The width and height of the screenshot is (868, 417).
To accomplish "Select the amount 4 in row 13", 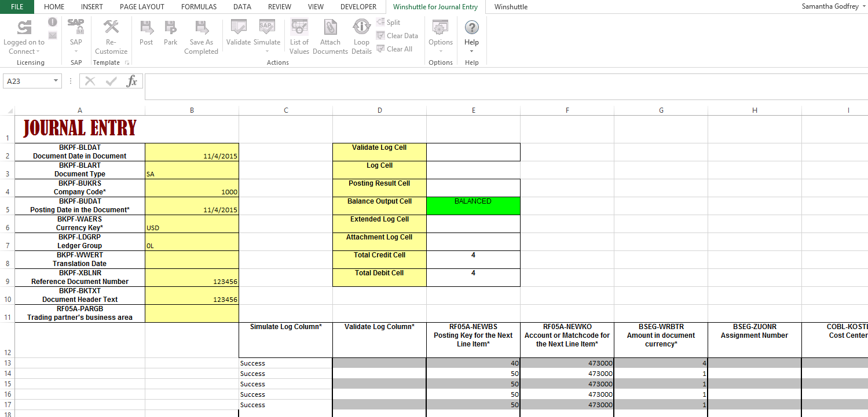I will click(x=661, y=363).
